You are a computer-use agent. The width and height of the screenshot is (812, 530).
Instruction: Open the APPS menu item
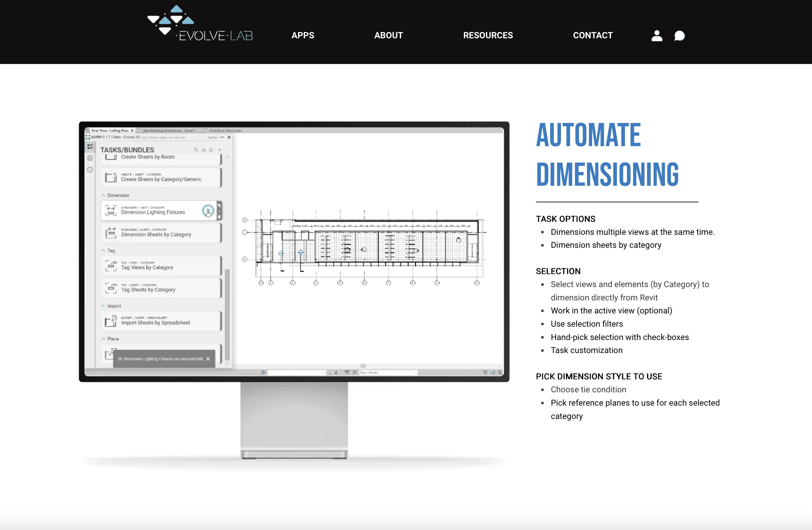pos(303,35)
